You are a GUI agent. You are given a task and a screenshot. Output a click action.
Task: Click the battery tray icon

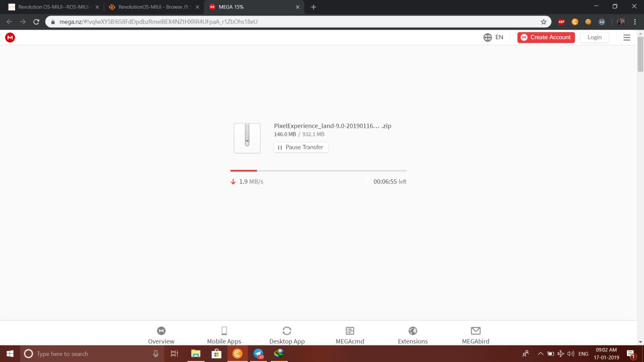[551, 353]
